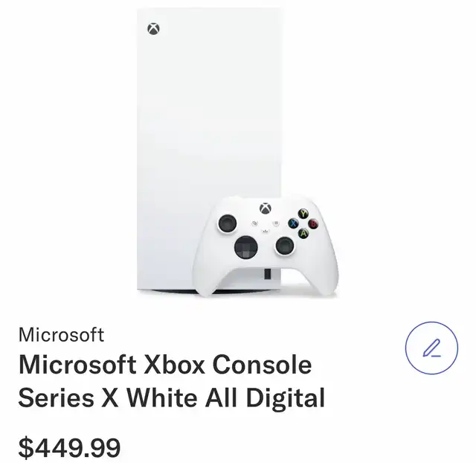Click the controller's D-pad
Screen dimensions: 476x463
point(246,247)
